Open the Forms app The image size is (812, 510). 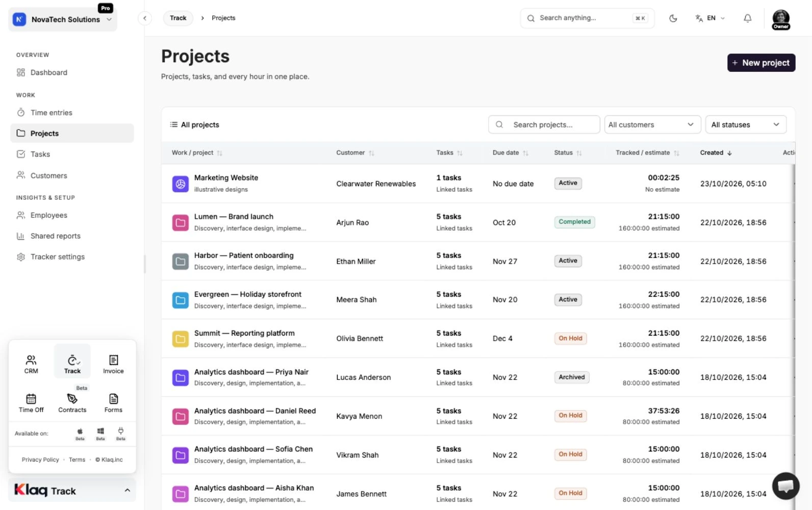click(113, 403)
